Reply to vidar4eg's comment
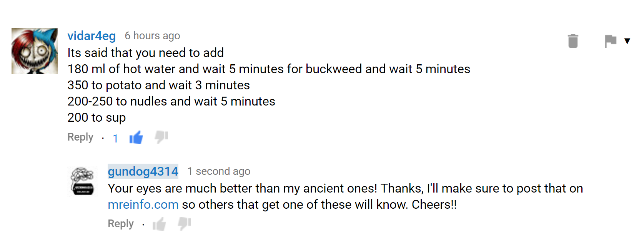Screen dimensions: 644x248 click(x=80, y=137)
